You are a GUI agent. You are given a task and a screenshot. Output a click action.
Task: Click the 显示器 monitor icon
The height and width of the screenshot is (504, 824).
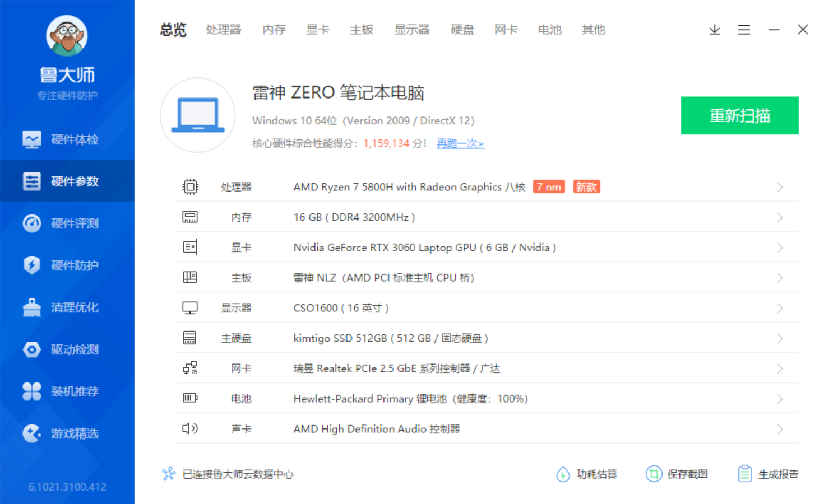190,308
